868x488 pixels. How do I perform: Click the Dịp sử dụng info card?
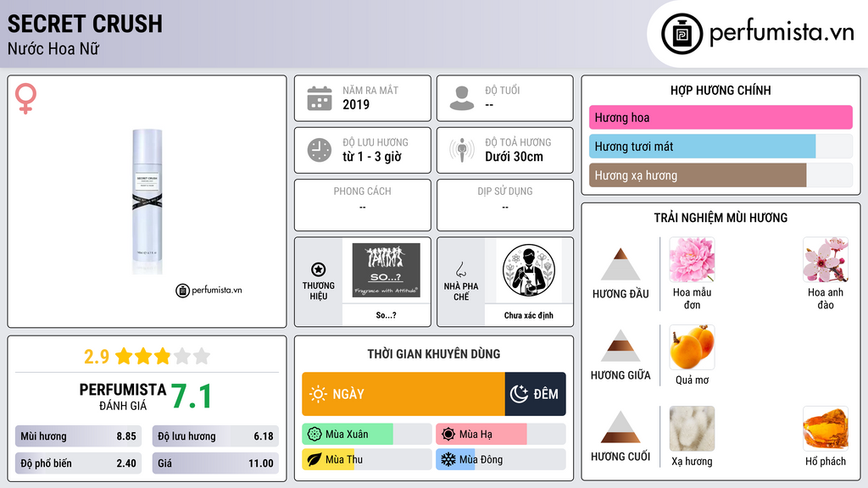(505, 205)
